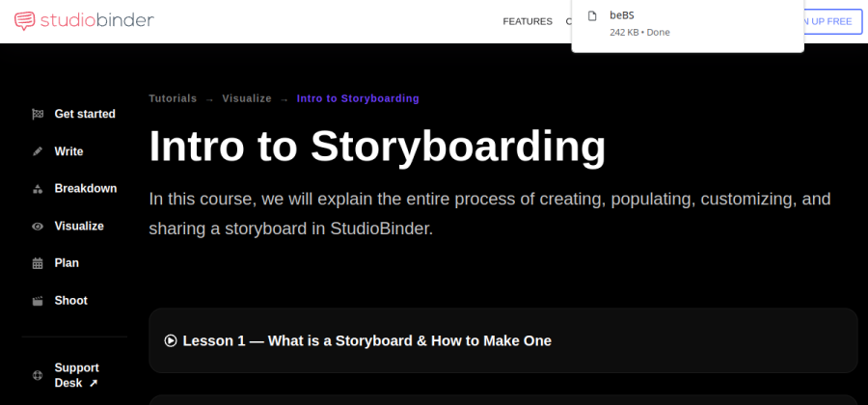Go to Visualize in the breadcrumb

coord(247,98)
